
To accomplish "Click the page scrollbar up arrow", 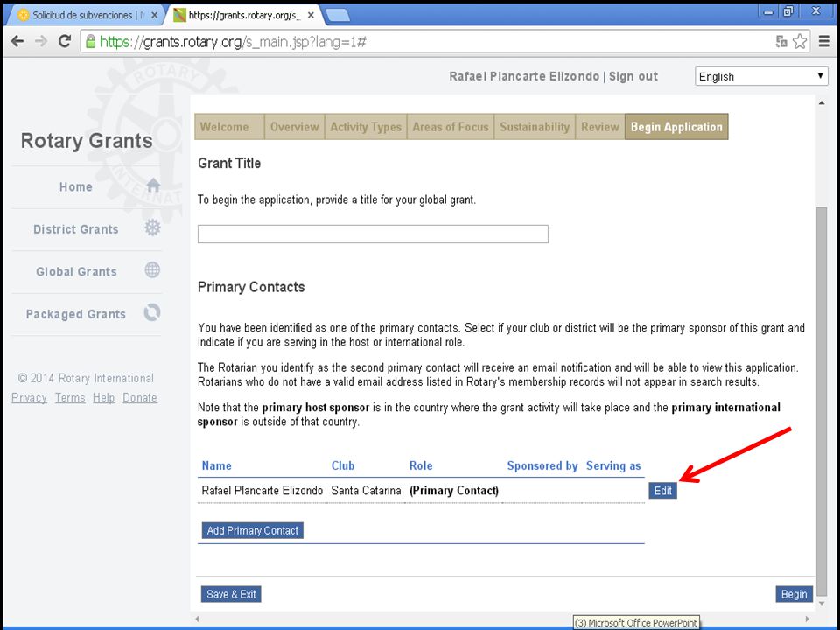I will (x=822, y=103).
